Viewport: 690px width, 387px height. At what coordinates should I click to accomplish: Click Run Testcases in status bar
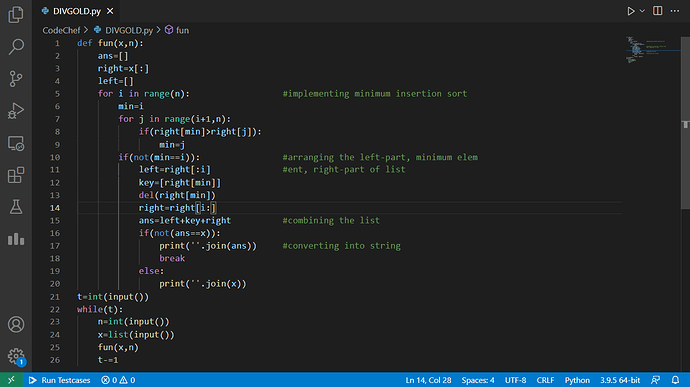click(59, 380)
